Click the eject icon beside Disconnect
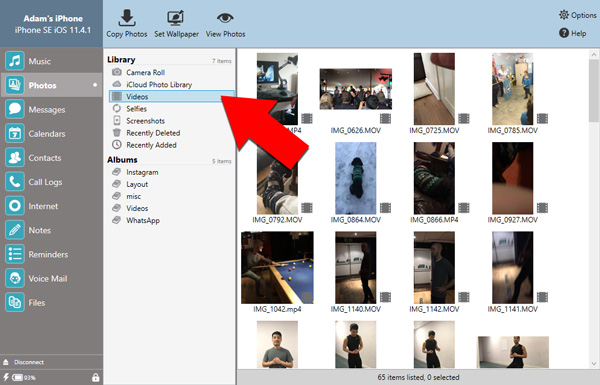Image resolution: width=600 pixels, height=385 pixels. (6, 362)
